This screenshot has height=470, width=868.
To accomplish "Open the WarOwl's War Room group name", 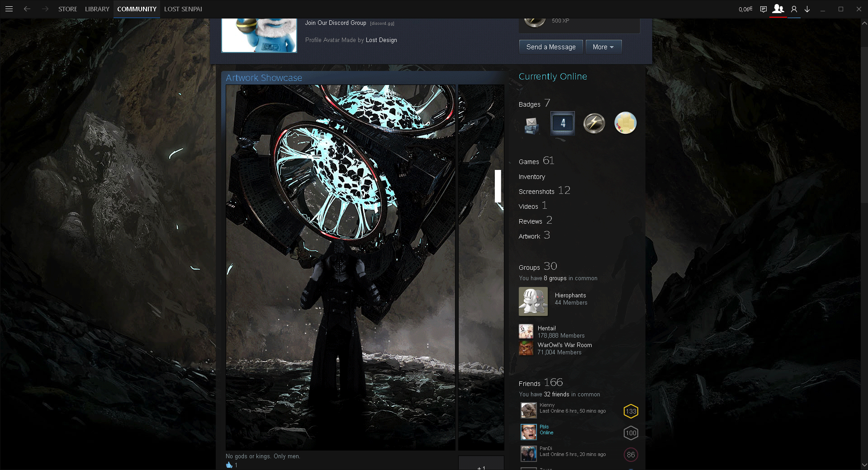I will 565,345.
